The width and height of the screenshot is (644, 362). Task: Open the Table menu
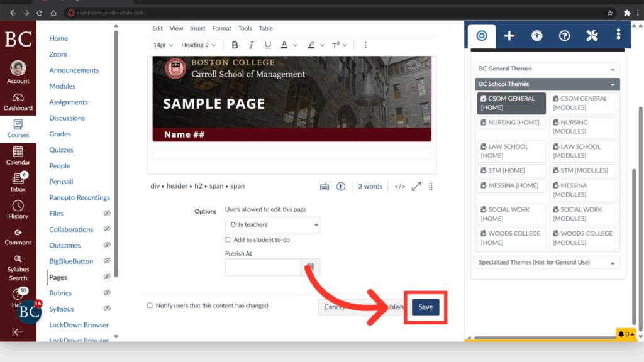click(x=266, y=28)
